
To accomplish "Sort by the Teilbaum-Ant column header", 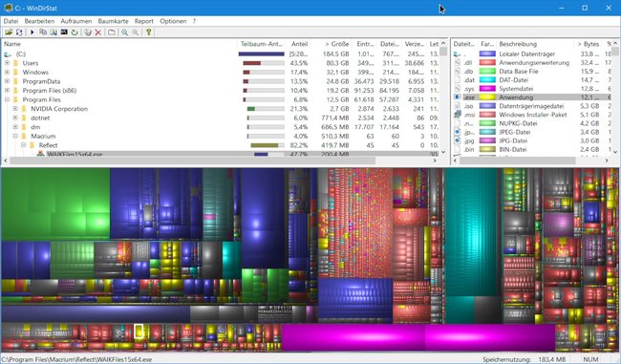I will (262, 44).
